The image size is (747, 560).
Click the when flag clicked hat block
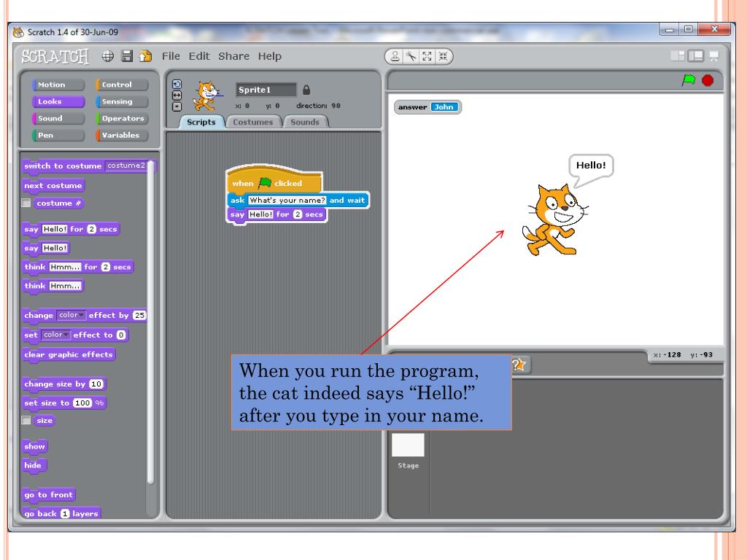click(274, 182)
